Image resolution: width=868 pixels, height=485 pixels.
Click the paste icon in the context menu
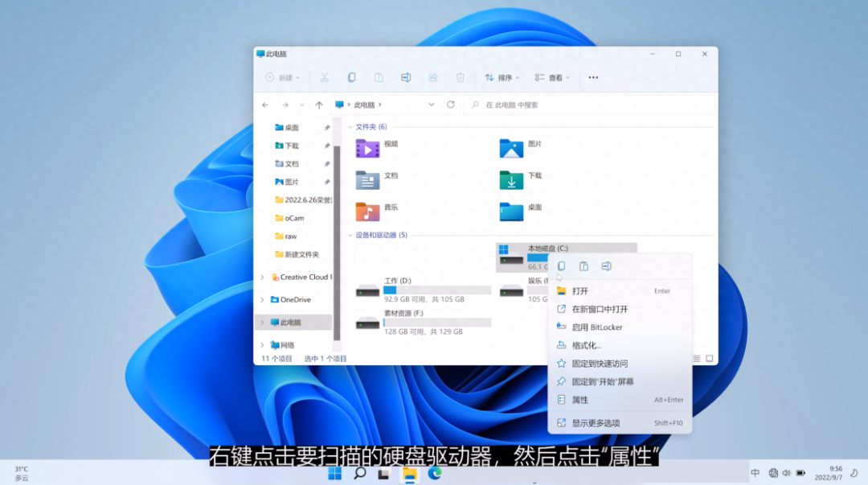click(584, 266)
